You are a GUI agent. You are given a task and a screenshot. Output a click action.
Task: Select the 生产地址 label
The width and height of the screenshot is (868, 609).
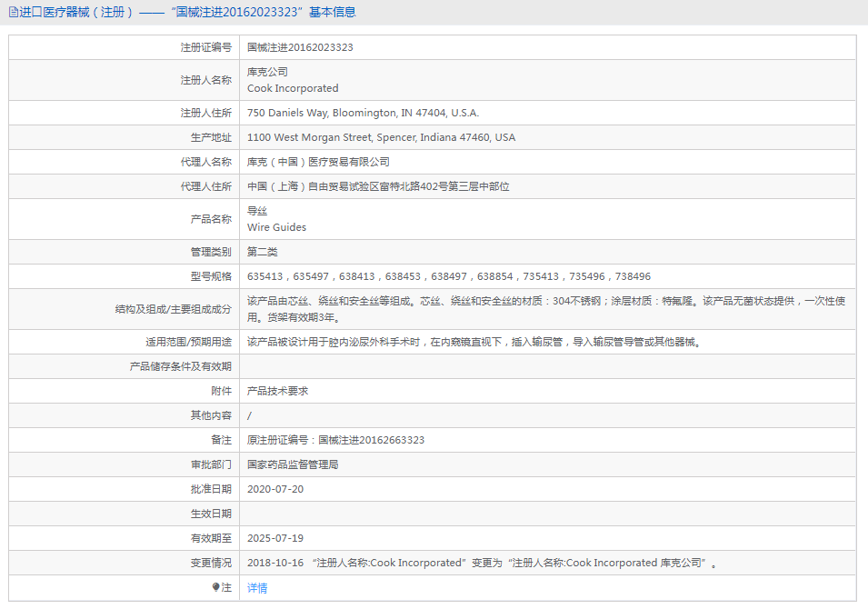tap(211, 137)
